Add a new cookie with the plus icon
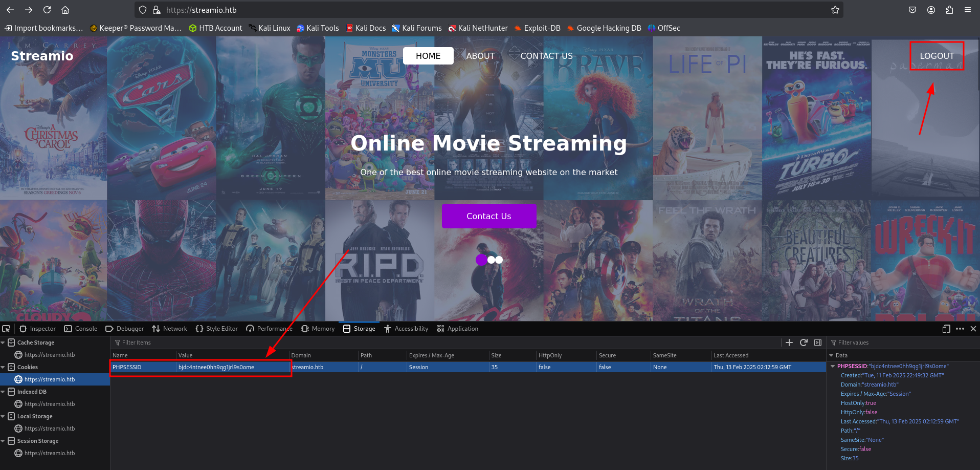This screenshot has height=470, width=980. tap(789, 343)
